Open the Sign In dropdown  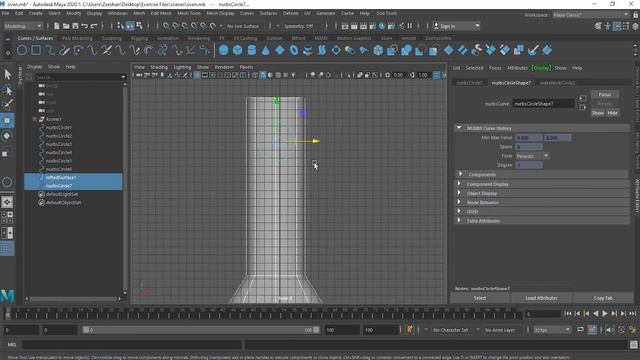(x=456, y=26)
